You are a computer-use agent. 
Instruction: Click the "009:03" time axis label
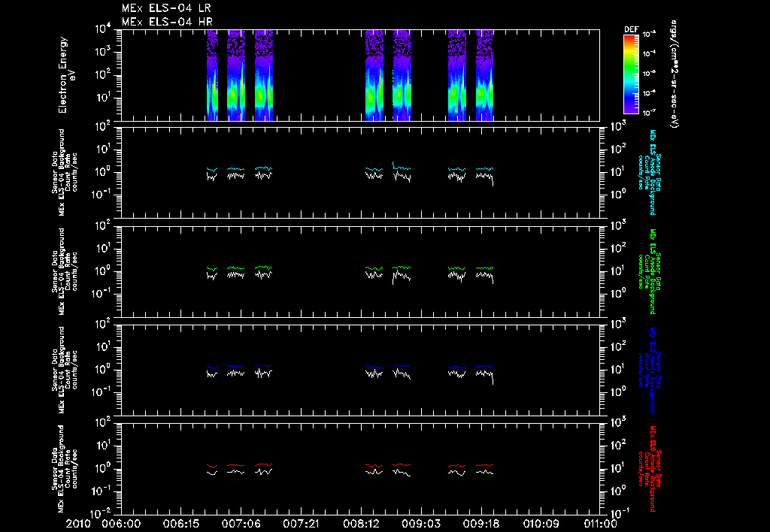(x=420, y=524)
